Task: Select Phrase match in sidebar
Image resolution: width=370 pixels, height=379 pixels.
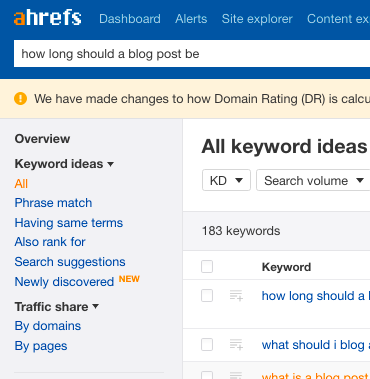Action: (x=53, y=203)
